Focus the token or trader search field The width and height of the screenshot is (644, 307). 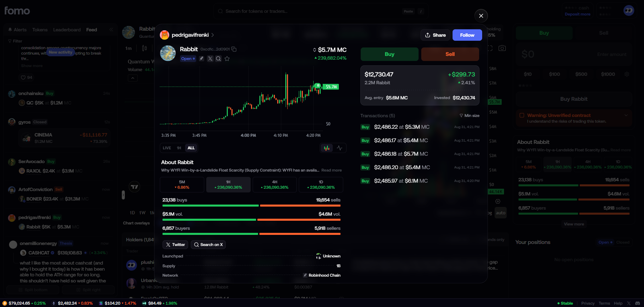pos(321,11)
